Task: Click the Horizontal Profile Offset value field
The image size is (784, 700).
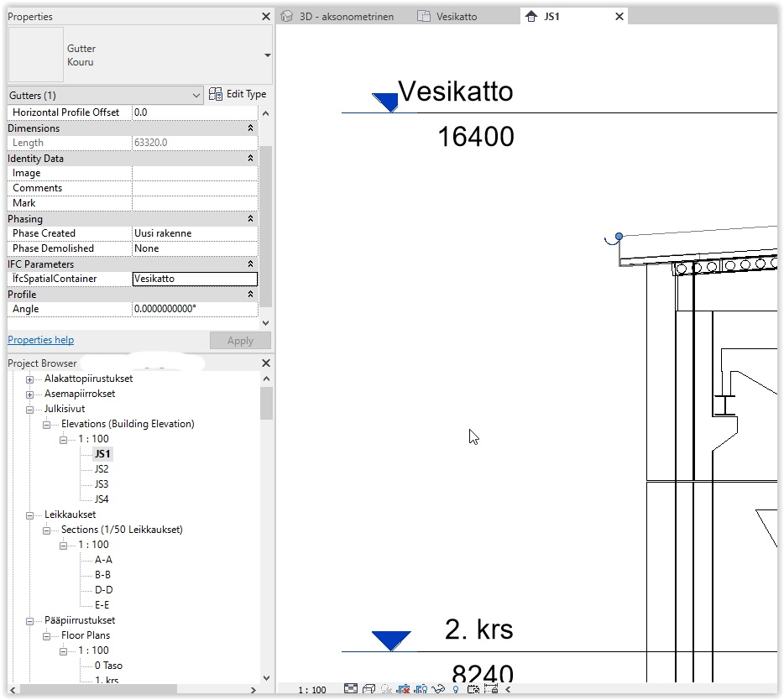Action: pos(195,112)
